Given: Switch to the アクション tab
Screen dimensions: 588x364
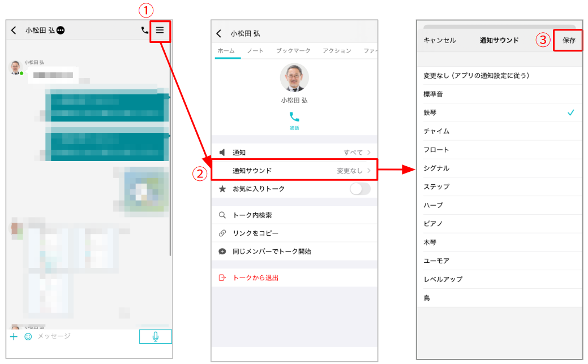Looking at the screenshot, I should click(337, 50).
